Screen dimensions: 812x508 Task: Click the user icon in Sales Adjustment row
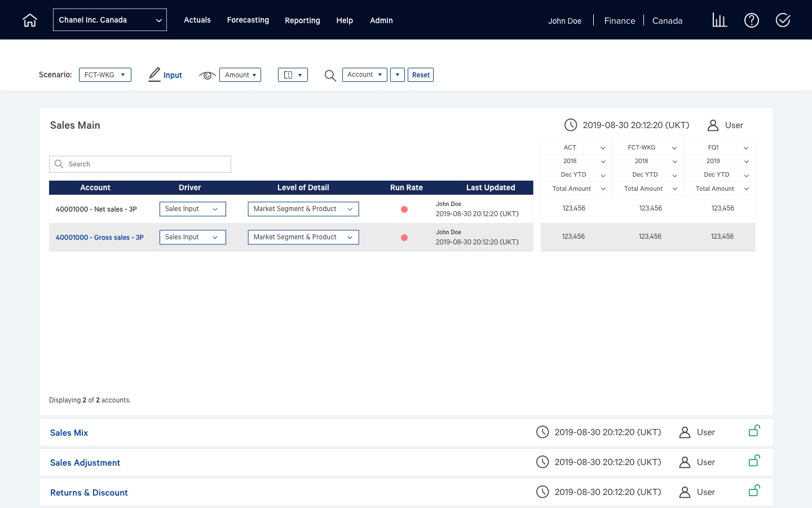point(685,462)
